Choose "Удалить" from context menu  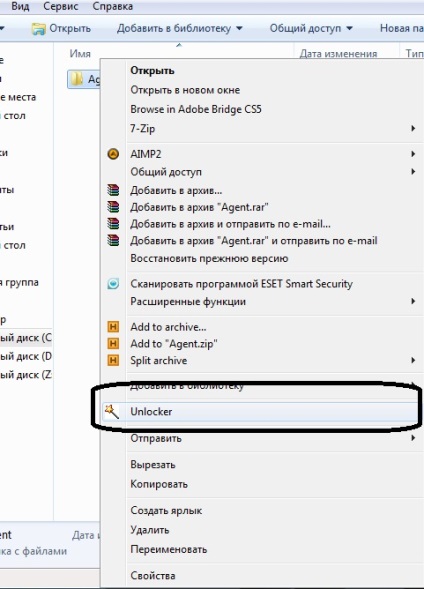pyautogui.click(x=150, y=530)
